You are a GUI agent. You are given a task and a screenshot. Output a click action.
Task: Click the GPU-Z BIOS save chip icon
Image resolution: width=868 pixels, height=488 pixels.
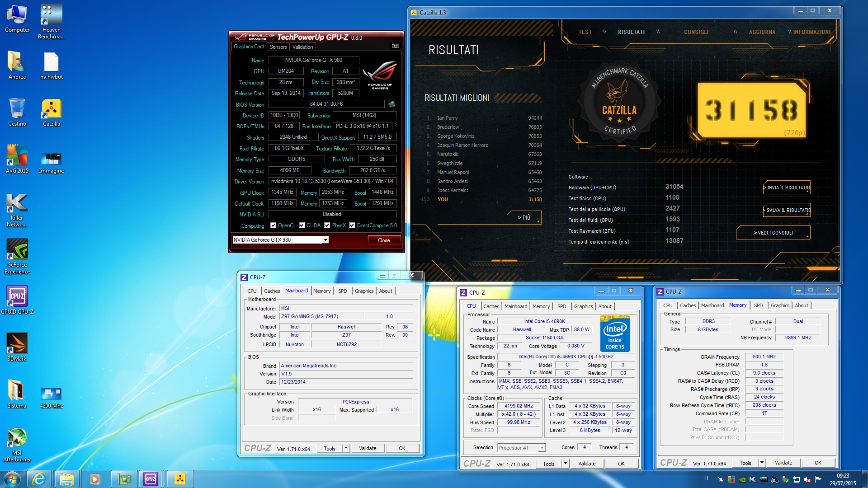coord(392,104)
